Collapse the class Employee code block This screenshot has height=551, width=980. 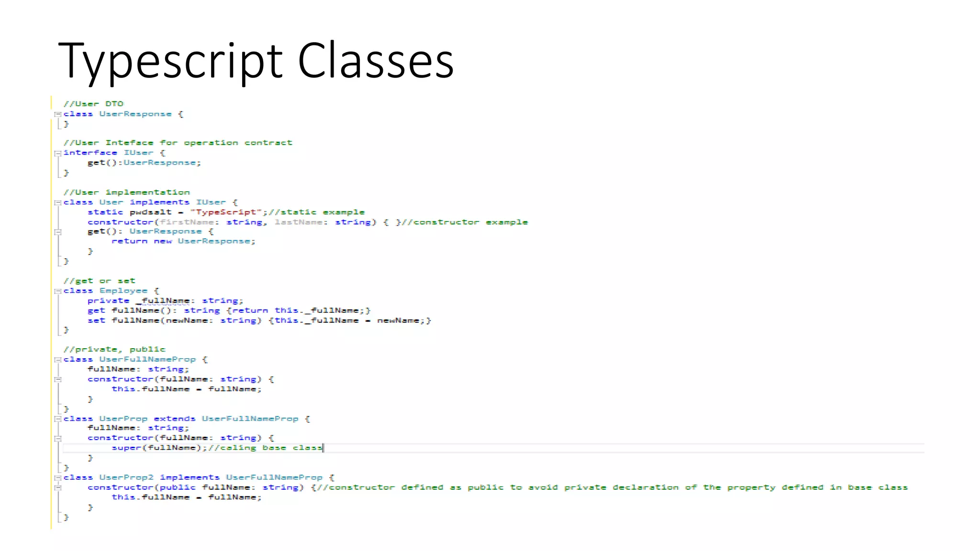(x=57, y=291)
